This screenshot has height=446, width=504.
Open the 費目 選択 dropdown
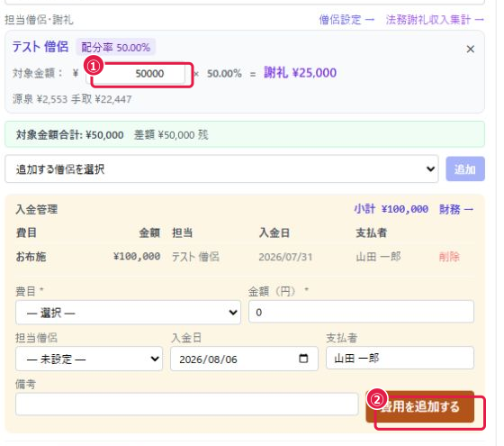(128, 312)
